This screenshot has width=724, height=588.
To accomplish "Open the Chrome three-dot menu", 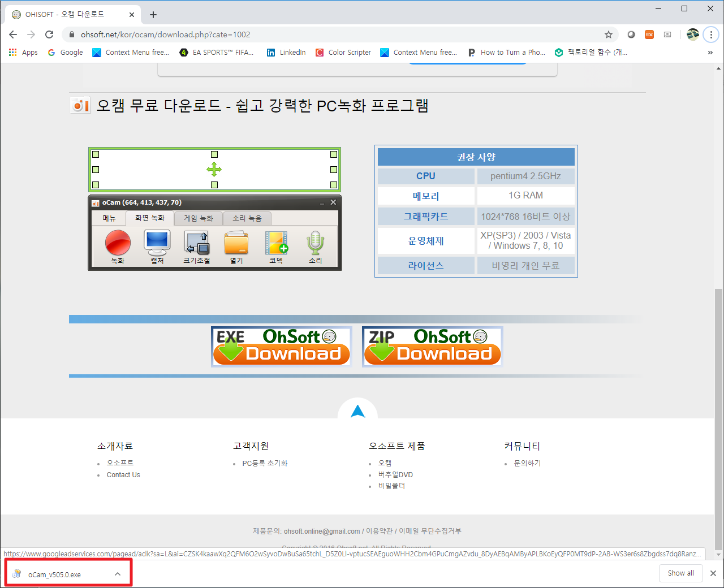I will (x=711, y=34).
